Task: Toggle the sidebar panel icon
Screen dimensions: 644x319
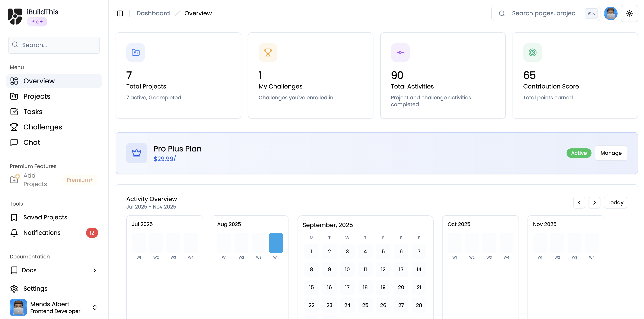Action: [120, 13]
